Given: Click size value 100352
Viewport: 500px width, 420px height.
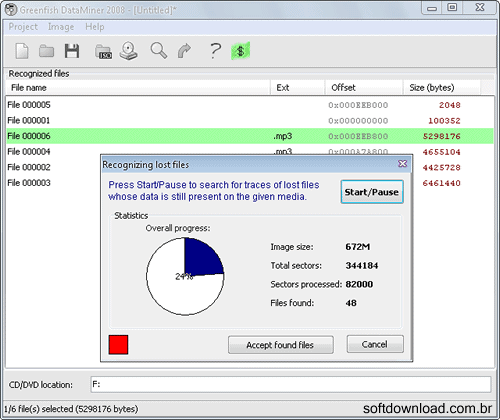Looking at the screenshot, I should pos(444,121).
